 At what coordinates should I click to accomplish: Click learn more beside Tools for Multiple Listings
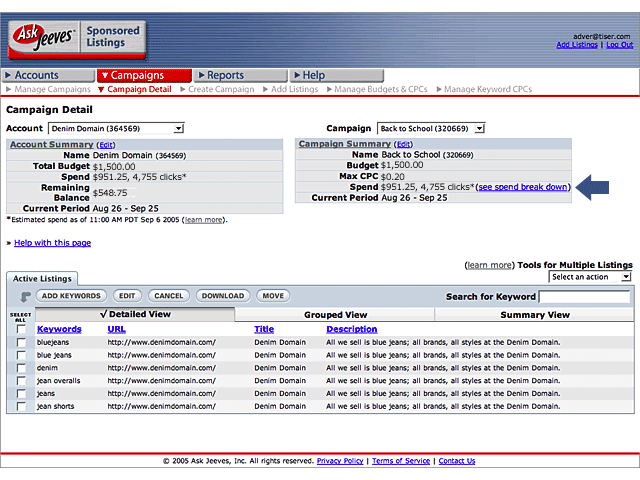(x=489, y=265)
